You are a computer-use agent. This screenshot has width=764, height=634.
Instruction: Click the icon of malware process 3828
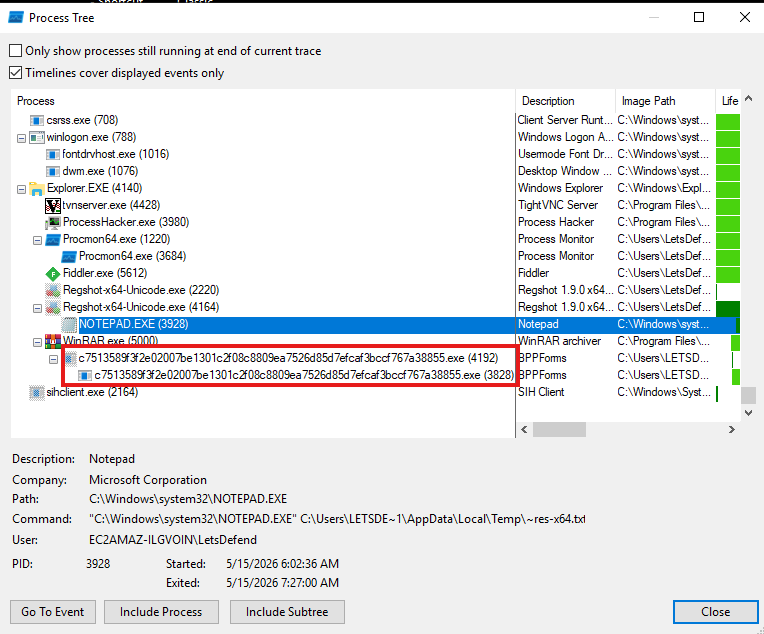85,376
